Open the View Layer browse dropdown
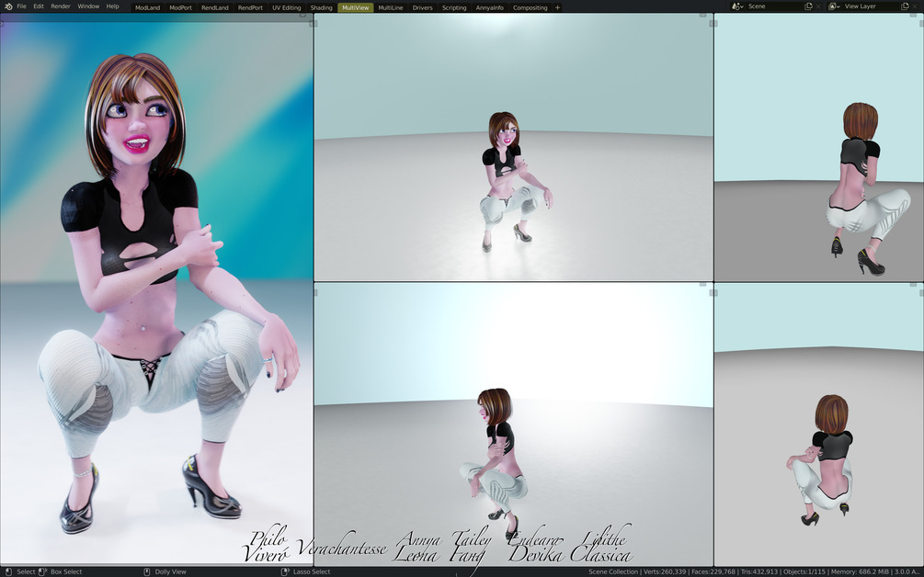Image resolution: width=924 pixels, height=577 pixels. click(x=835, y=6)
